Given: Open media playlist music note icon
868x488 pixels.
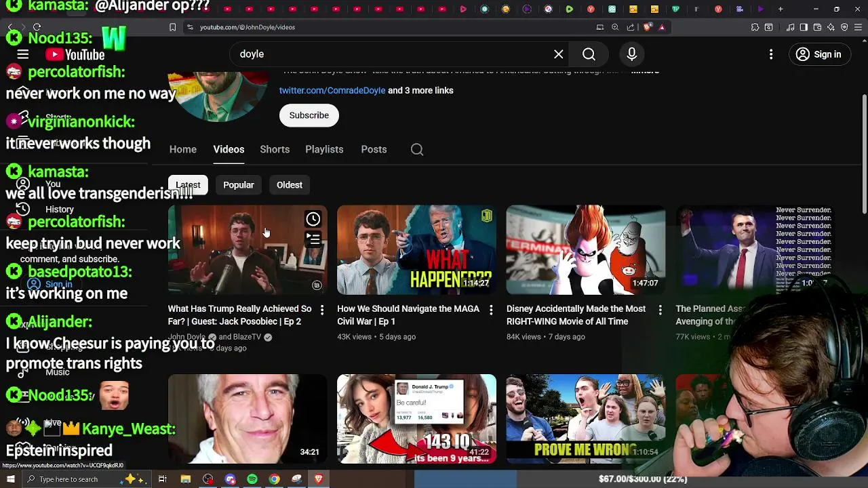Looking at the screenshot, I should pos(791,27).
